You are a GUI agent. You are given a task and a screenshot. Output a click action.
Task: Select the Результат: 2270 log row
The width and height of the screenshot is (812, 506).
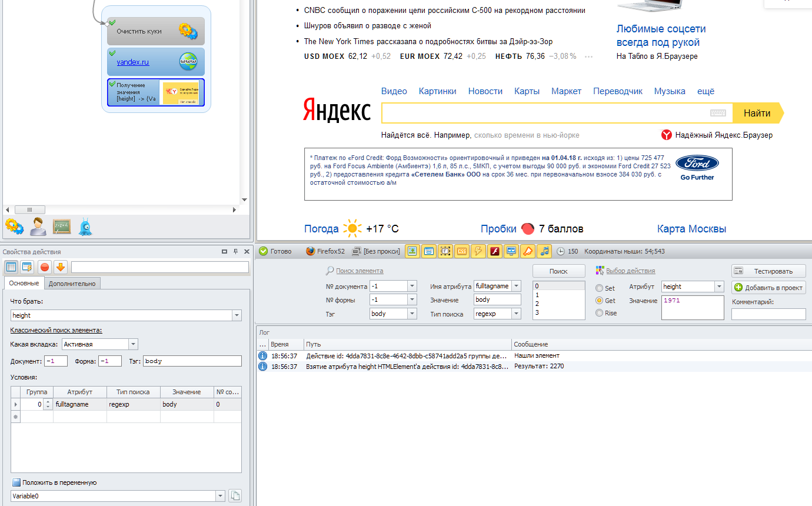tap(534, 366)
